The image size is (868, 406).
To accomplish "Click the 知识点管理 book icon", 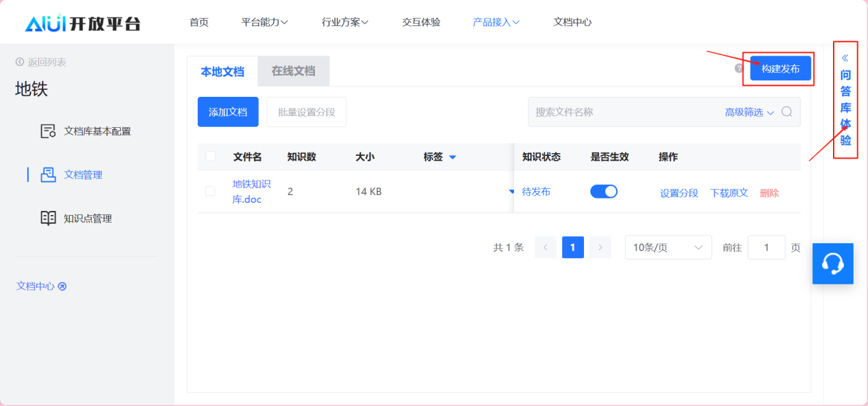I will tap(48, 218).
